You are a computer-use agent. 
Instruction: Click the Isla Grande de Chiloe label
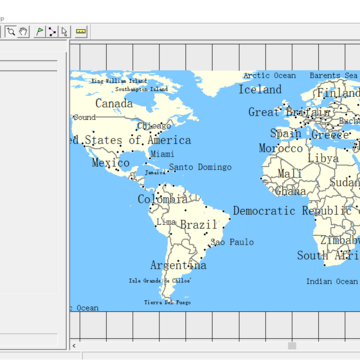[160, 281]
